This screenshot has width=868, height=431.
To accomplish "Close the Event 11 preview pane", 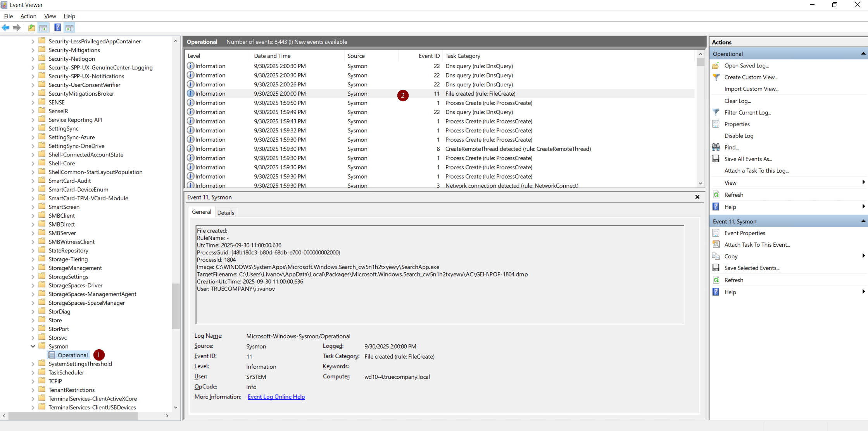I will point(697,197).
